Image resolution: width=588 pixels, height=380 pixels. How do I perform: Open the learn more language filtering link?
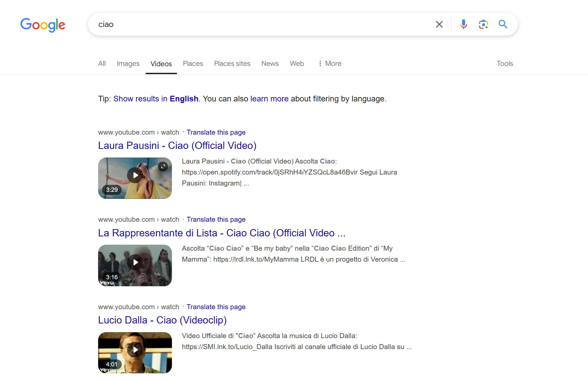[x=269, y=99]
